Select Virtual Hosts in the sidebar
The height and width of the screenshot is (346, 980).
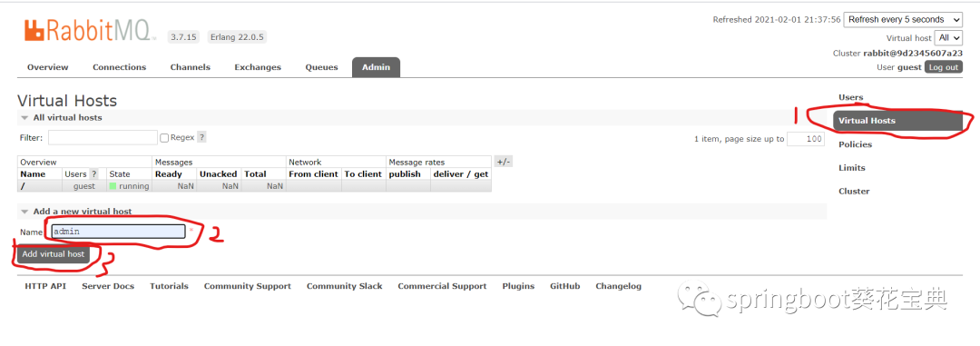[x=897, y=121]
